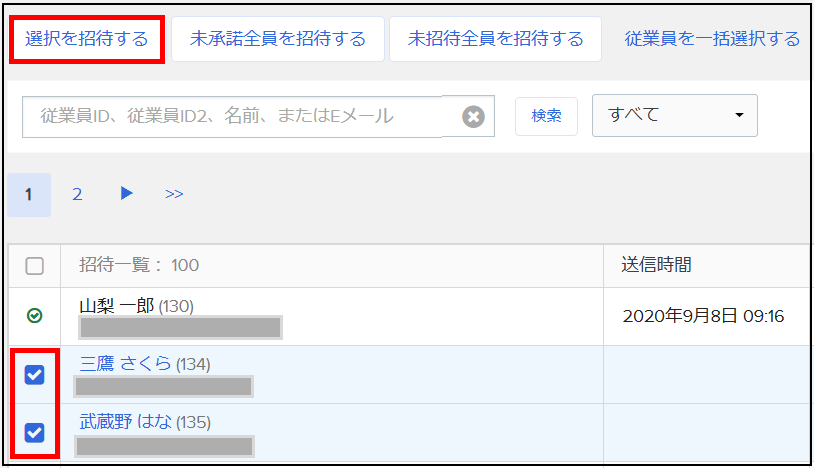
Task: Select page 1 of invitation list
Action: point(29,194)
